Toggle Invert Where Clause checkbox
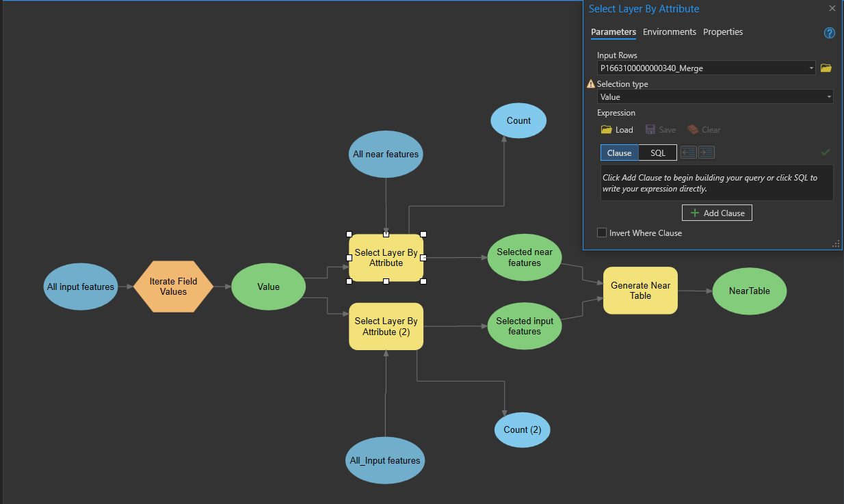This screenshot has height=504, width=844. 602,233
